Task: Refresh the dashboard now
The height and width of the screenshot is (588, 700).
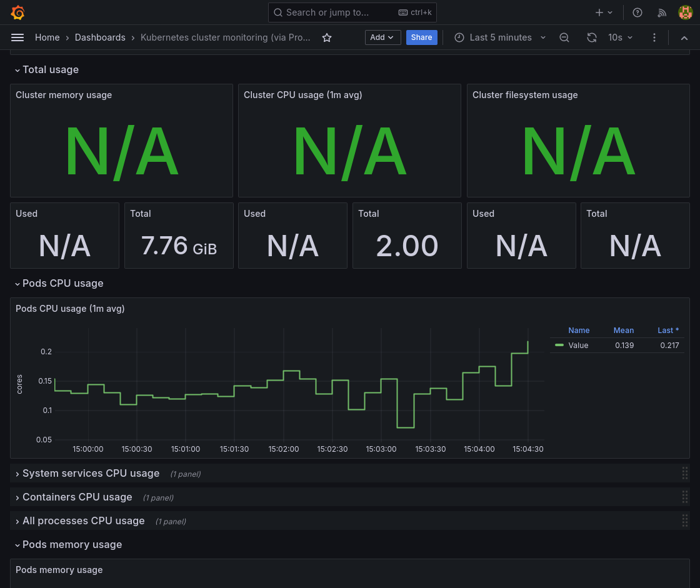Action: [x=591, y=37]
